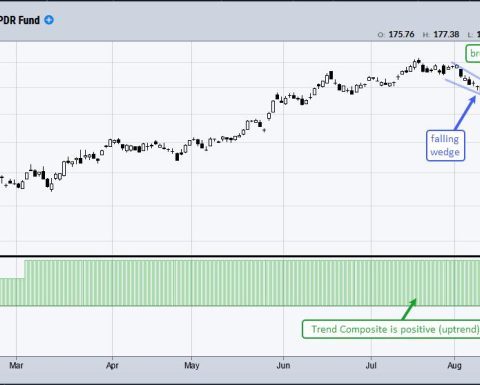
Task: Click the May label on the date axis
Action: (x=192, y=366)
